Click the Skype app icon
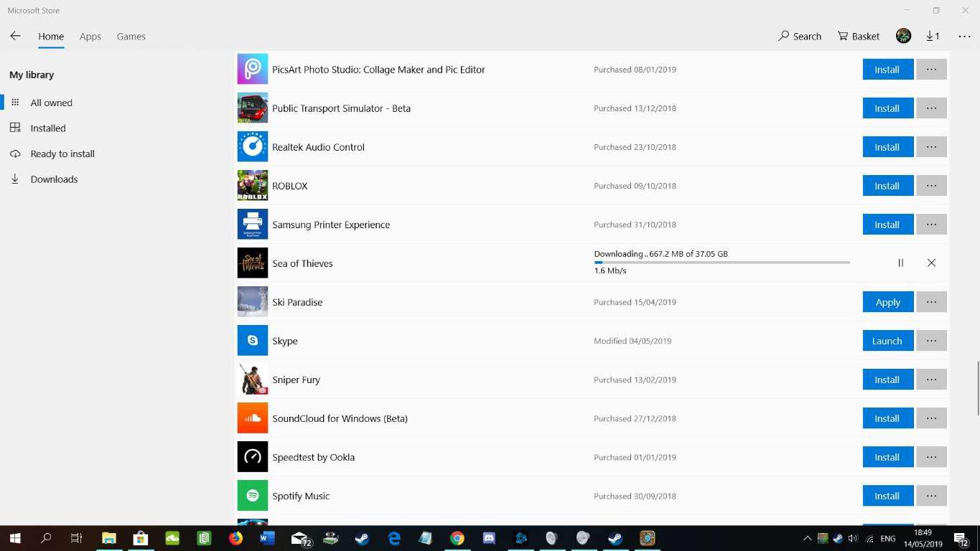Image resolution: width=980 pixels, height=551 pixels. pyautogui.click(x=253, y=340)
